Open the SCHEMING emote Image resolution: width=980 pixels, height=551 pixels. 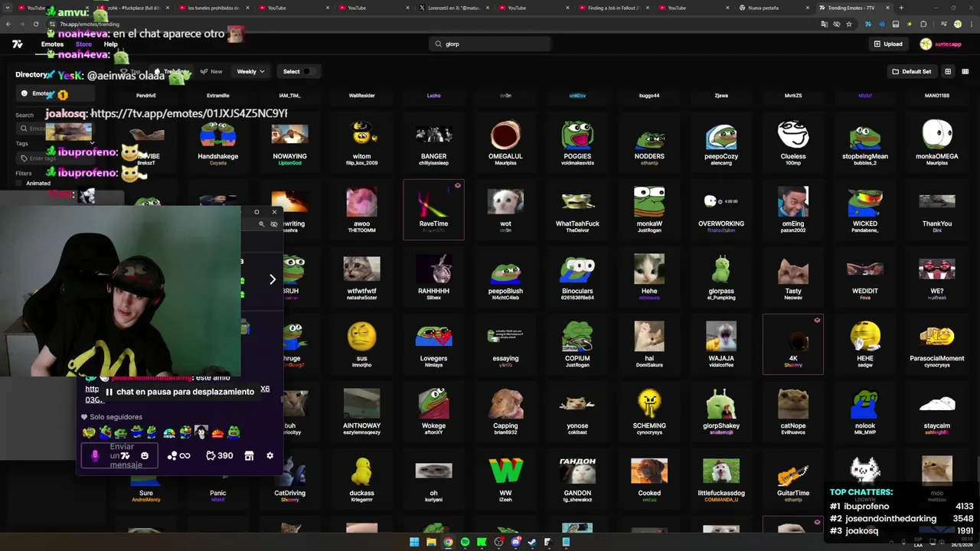(x=649, y=412)
